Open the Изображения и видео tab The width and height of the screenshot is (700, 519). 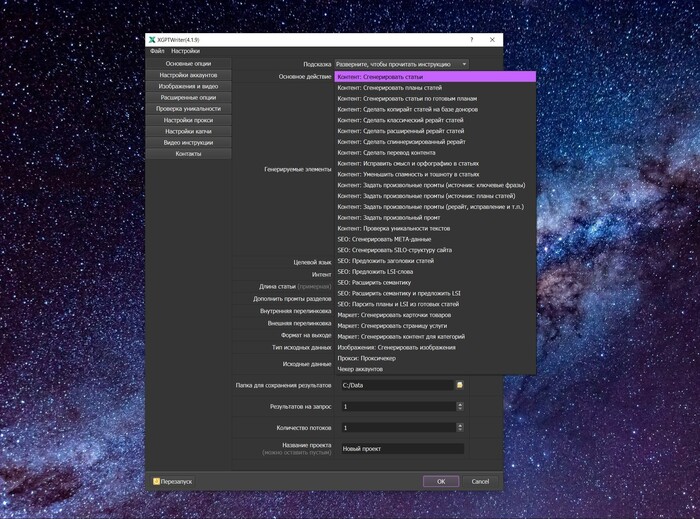tap(189, 86)
